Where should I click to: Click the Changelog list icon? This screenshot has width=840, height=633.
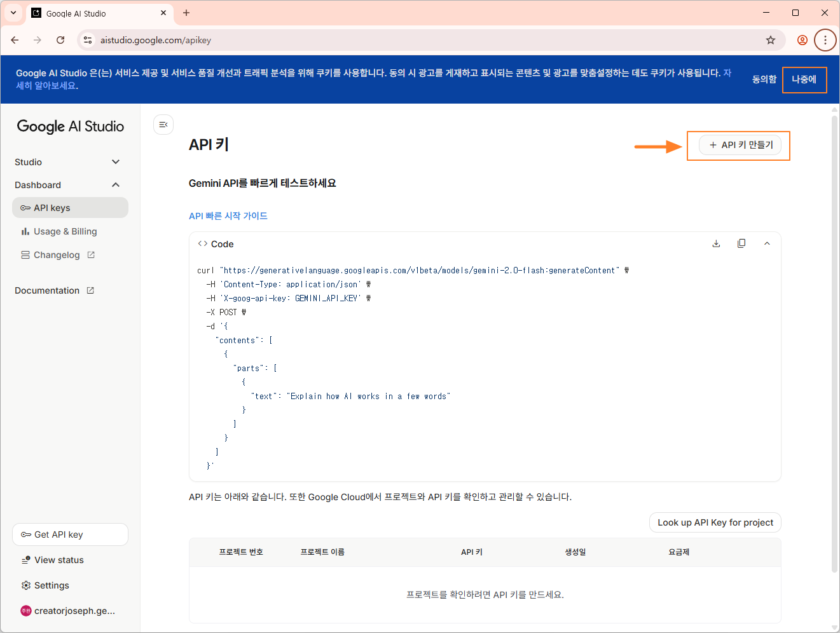click(25, 255)
